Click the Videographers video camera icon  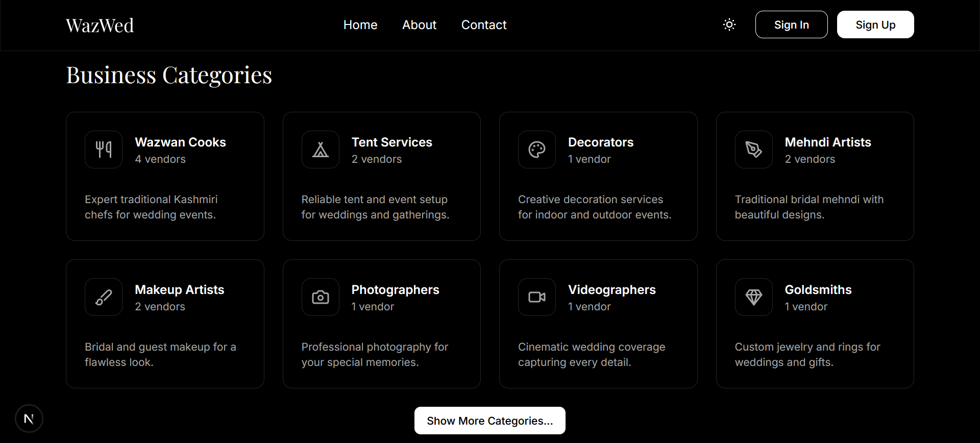pyautogui.click(x=537, y=297)
